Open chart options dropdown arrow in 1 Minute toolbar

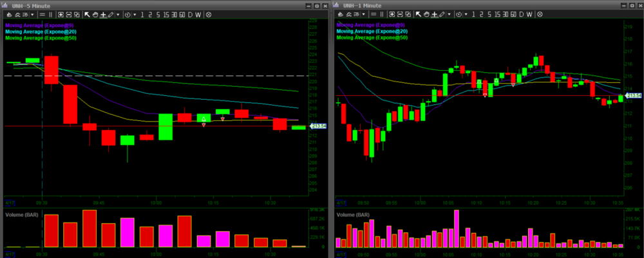pos(363,14)
